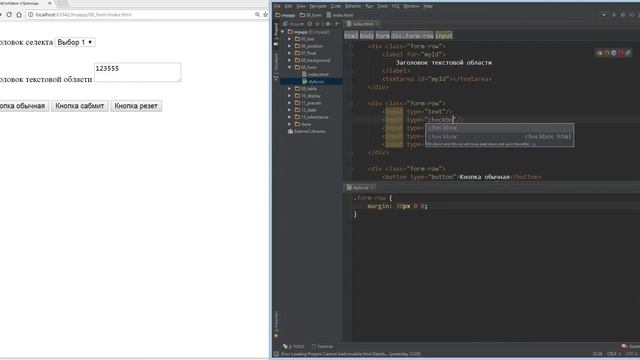Select style.css in the project tree
Viewport: 640px width, 360px height.
(313, 82)
